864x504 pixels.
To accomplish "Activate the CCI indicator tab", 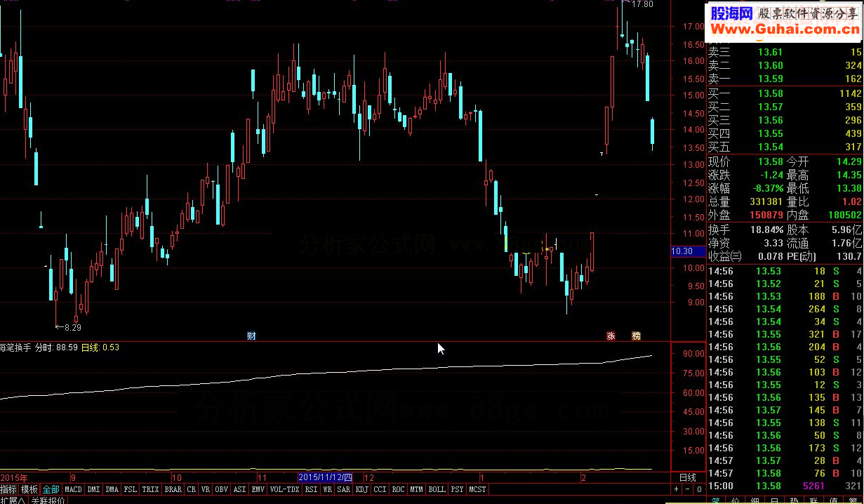I will tap(380, 489).
